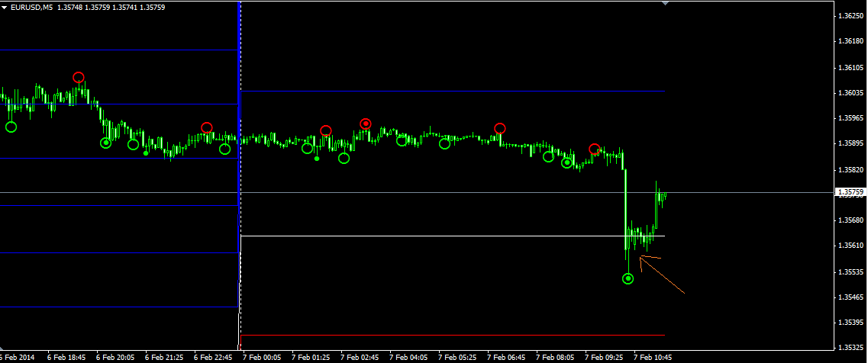Click the 7 Feb 00:05 time label
This screenshot has height=363, width=868.
pyautogui.click(x=262, y=356)
